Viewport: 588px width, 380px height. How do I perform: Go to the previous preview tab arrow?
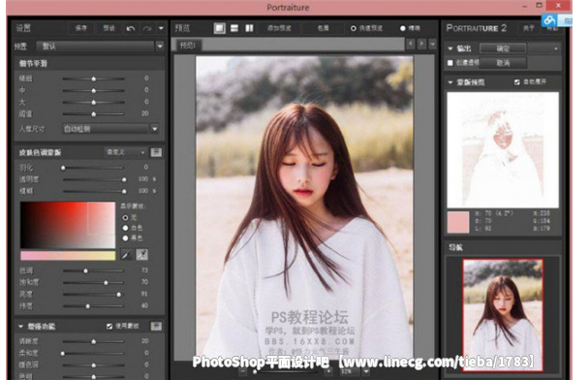coord(411,44)
